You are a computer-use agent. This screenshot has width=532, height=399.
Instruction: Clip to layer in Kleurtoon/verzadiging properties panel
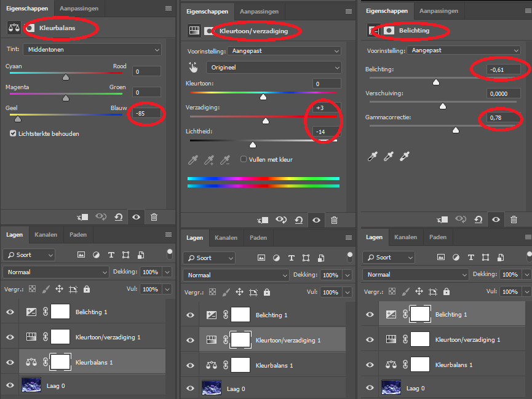click(263, 219)
